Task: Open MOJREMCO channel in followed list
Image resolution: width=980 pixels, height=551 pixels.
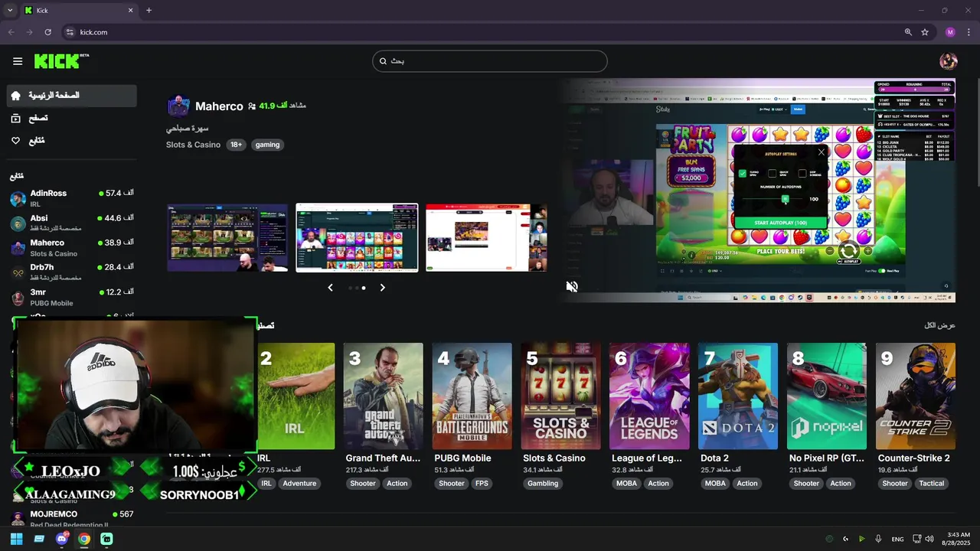Action: click(72, 518)
